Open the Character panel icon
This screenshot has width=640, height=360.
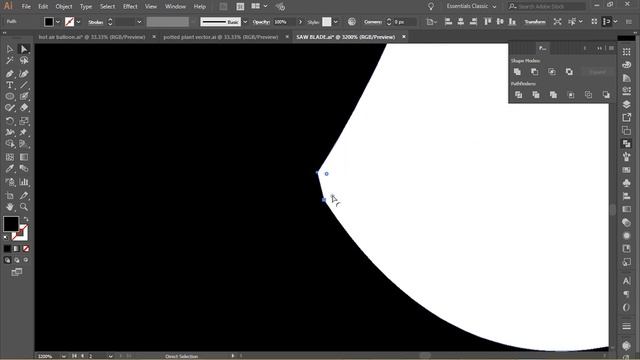(627, 281)
